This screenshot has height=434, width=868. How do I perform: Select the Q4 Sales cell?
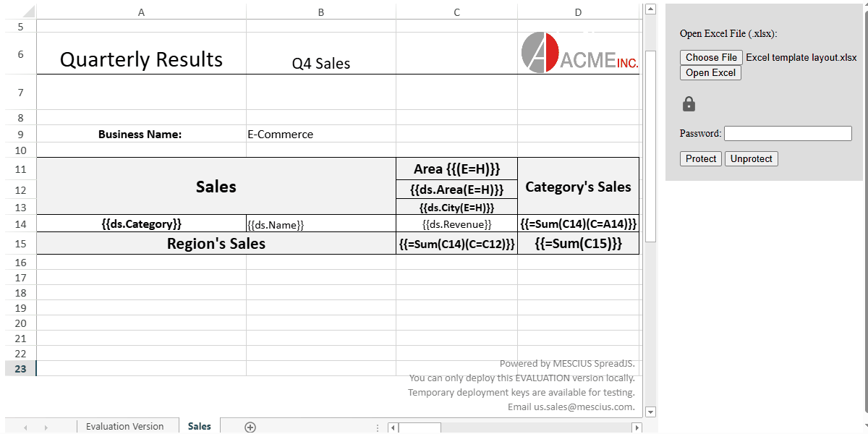(321, 54)
